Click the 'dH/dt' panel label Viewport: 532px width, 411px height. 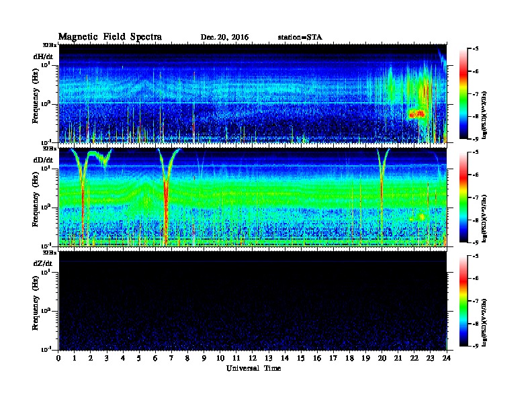point(43,56)
